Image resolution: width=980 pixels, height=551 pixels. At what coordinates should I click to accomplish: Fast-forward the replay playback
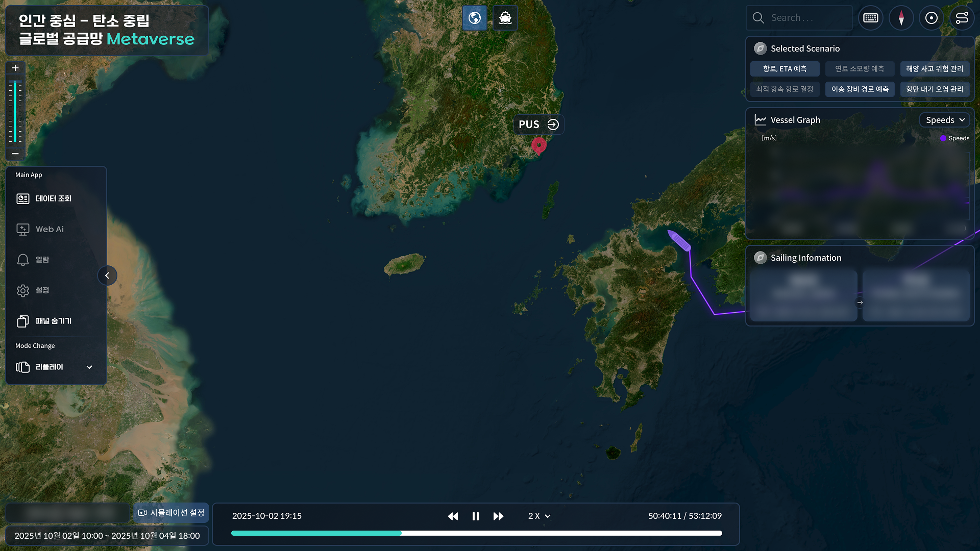coord(499,516)
